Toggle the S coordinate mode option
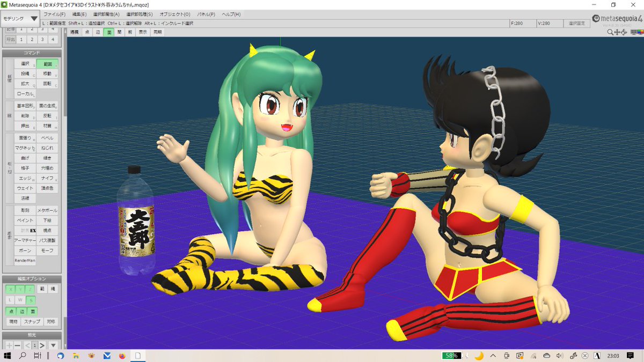 [x=30, y=300]
